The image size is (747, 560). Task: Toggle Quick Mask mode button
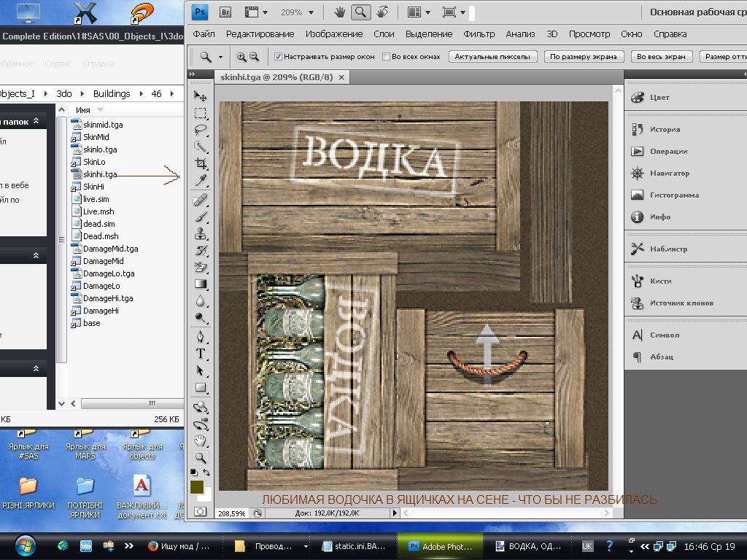[x=200, y=513]
